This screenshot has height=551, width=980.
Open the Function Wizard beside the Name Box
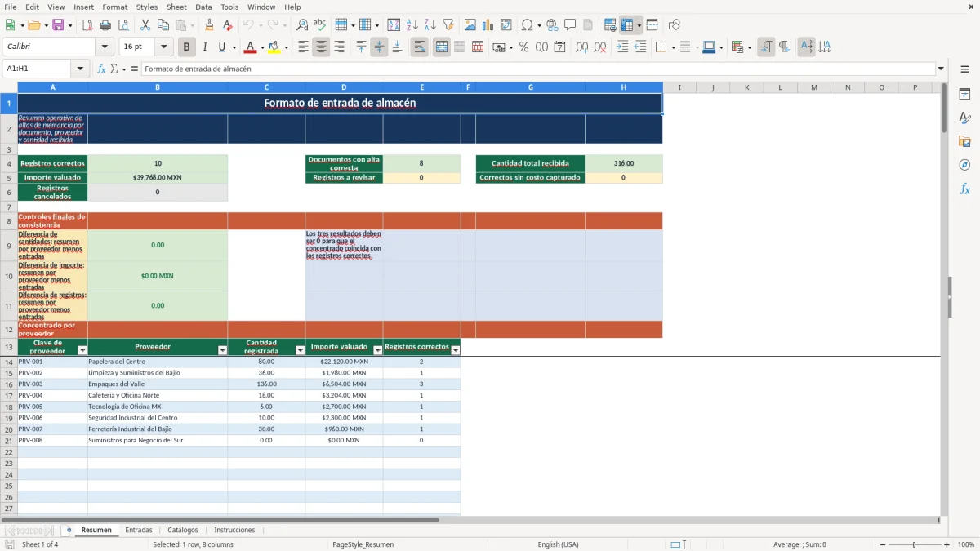(102, 69)
